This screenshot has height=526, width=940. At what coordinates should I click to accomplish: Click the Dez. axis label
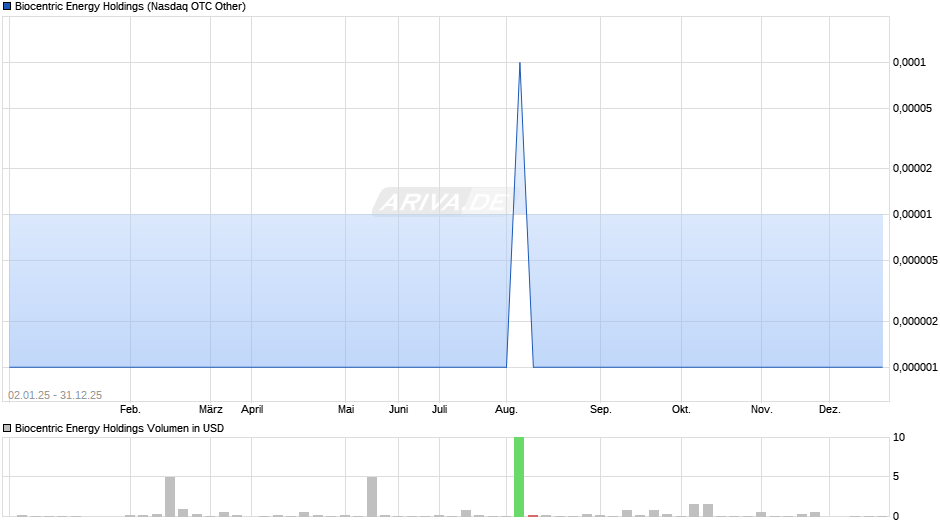[x=830, y=409]
